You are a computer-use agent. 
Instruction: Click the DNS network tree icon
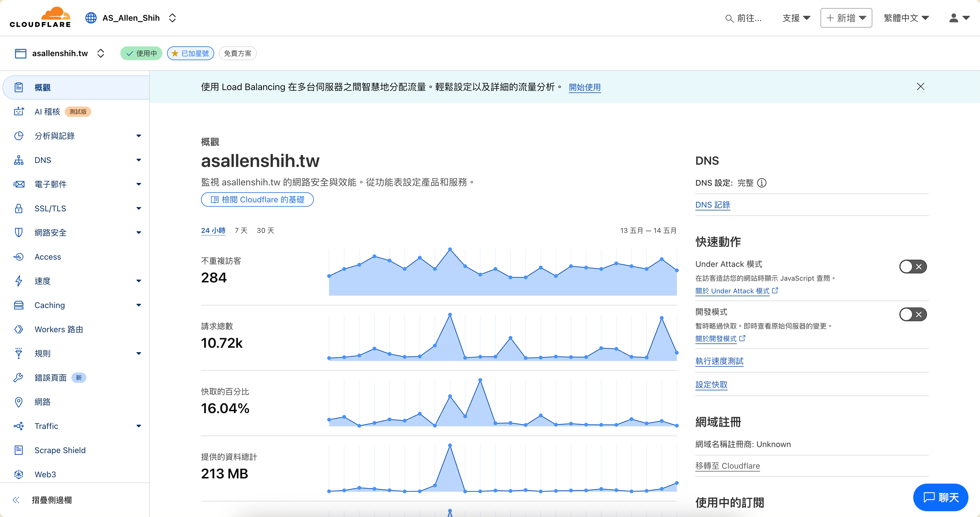[x=19, y=160]
